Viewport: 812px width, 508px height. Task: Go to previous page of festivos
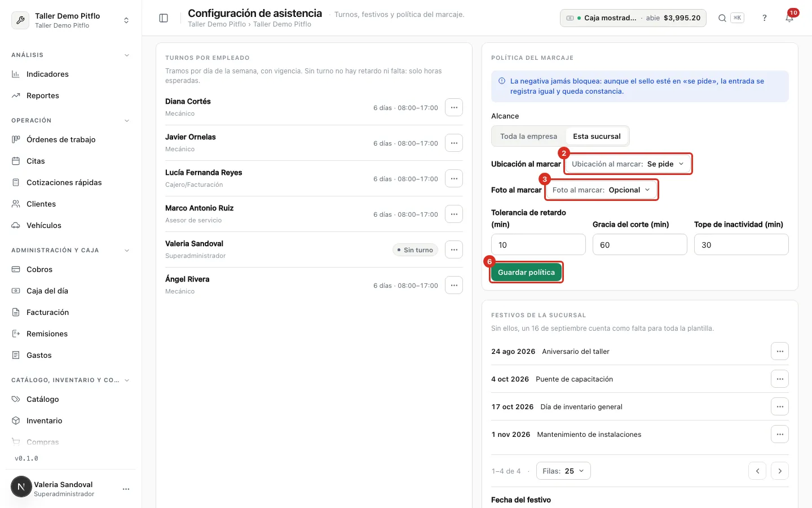[757, 471]
